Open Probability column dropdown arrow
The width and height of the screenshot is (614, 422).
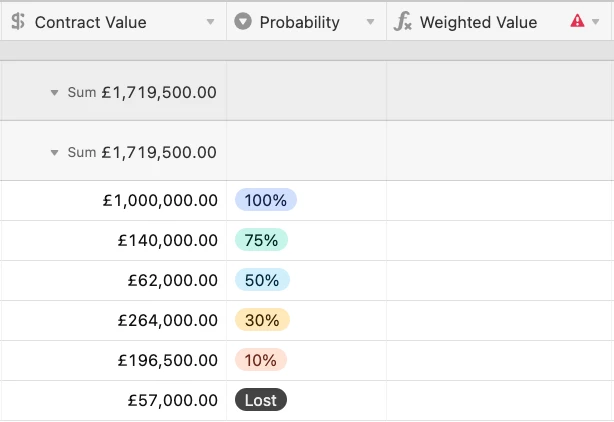370,22
